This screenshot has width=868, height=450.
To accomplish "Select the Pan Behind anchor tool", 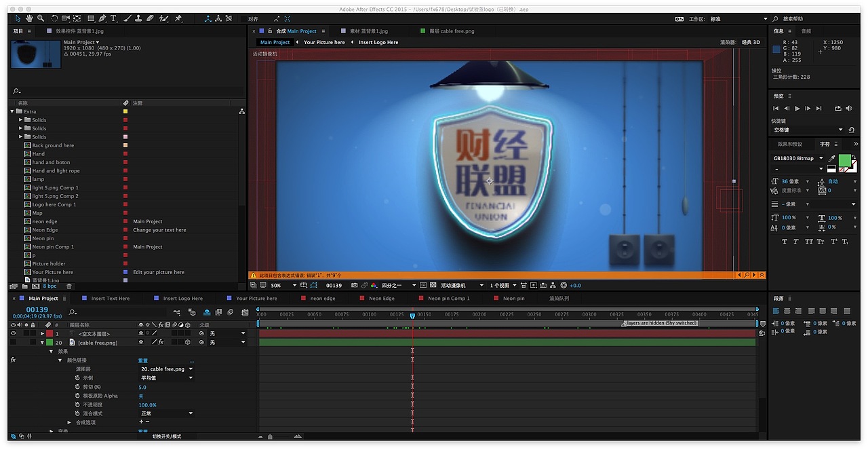I will 77,18.
